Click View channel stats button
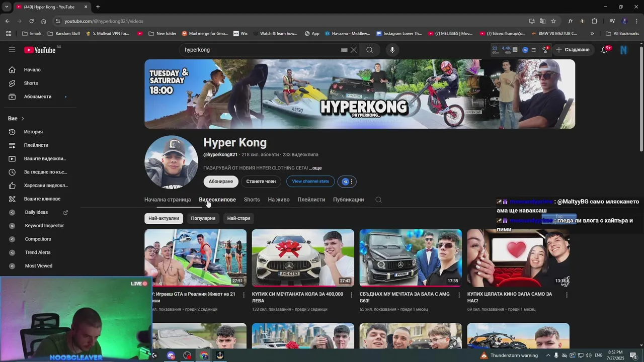The image size is (644, 362). click(x=310, y=182)
